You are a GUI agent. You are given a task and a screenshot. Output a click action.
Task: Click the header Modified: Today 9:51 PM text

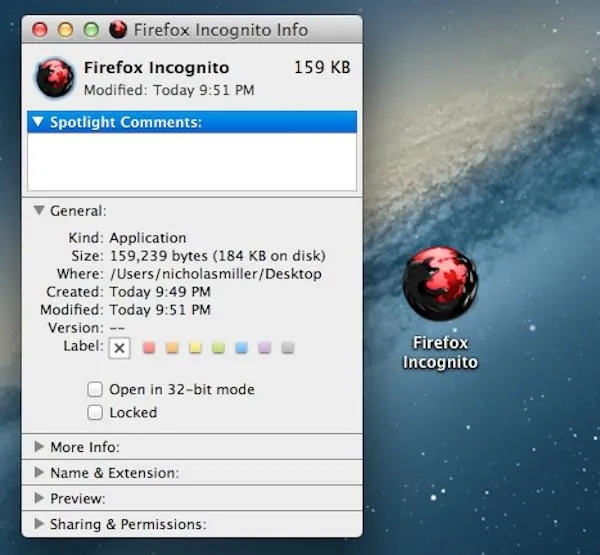click(x=169, y=90)
